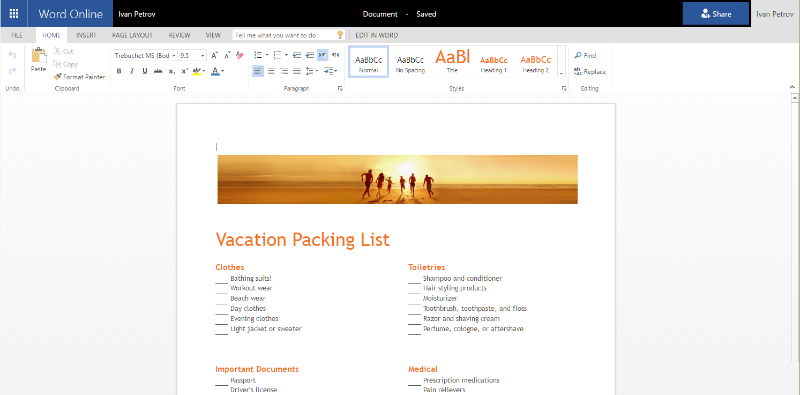Copy the selected text

(x=66, y=64)
